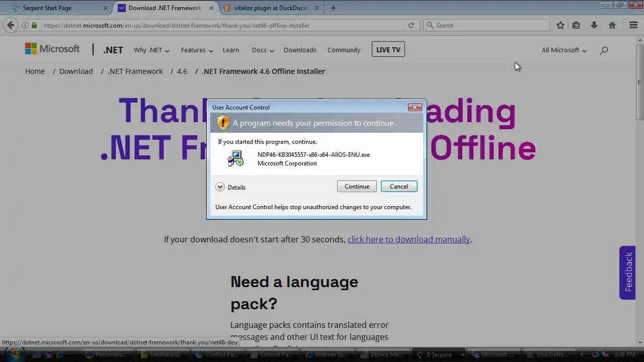Click the UAC shield warning icon
Viewport: 644px width, 362px height.
point(223,123)
